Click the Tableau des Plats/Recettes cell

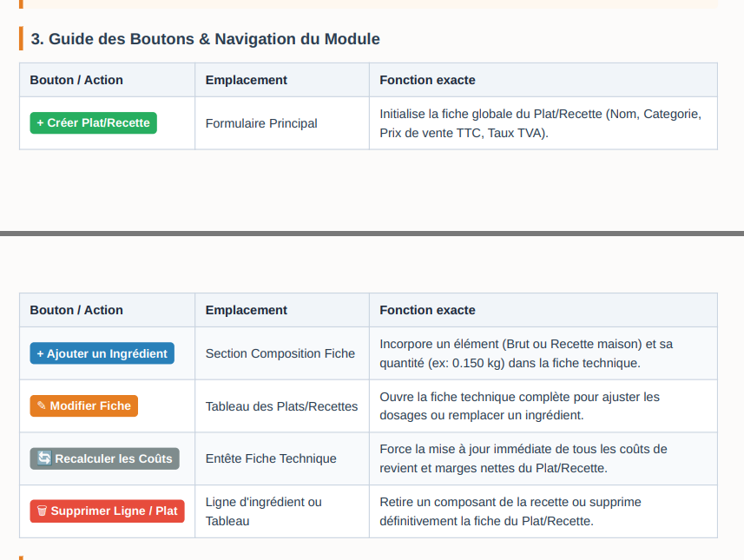click(x=281, y=406)
